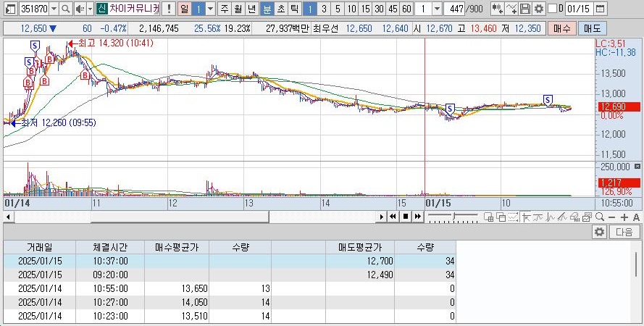Expand the speaker options dropdown arrow
This screenshot has height=326, width=644.
click(90, 9)
